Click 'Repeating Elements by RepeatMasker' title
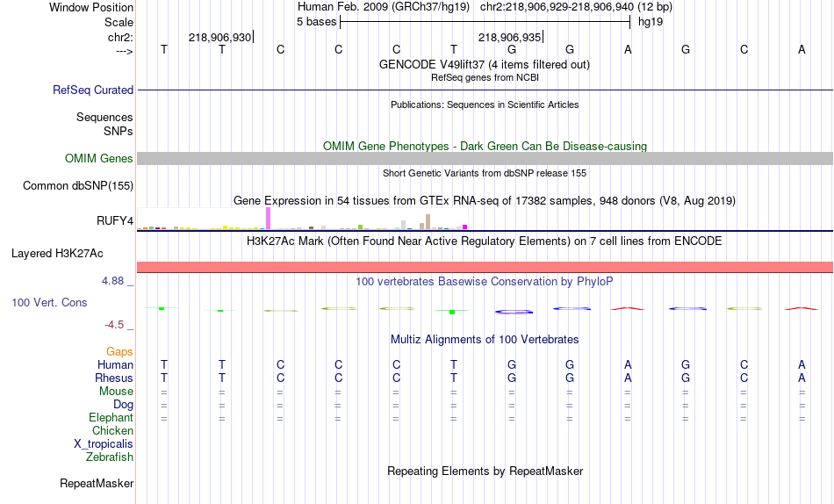Screen dimensions: 834x504 coord(485,471)
